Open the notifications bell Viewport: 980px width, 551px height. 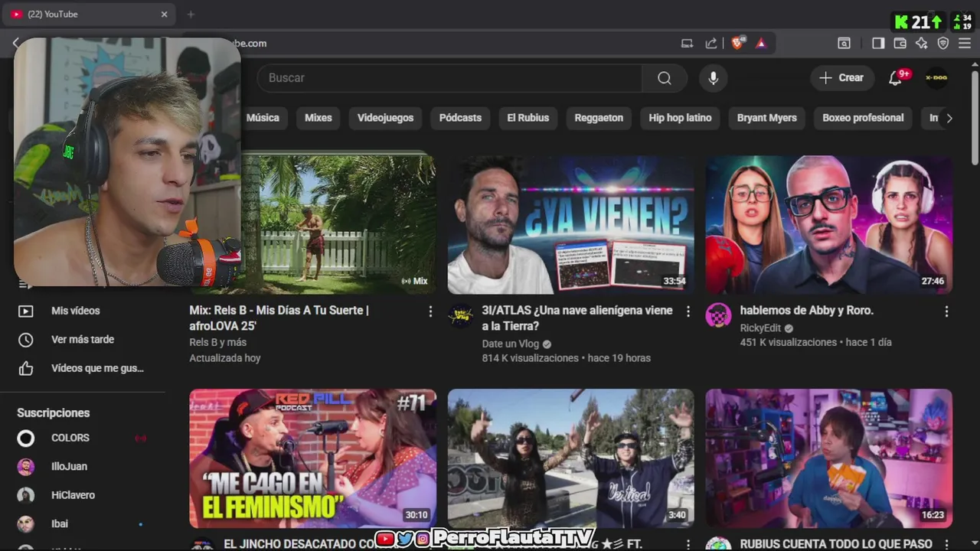click(895, 78)
